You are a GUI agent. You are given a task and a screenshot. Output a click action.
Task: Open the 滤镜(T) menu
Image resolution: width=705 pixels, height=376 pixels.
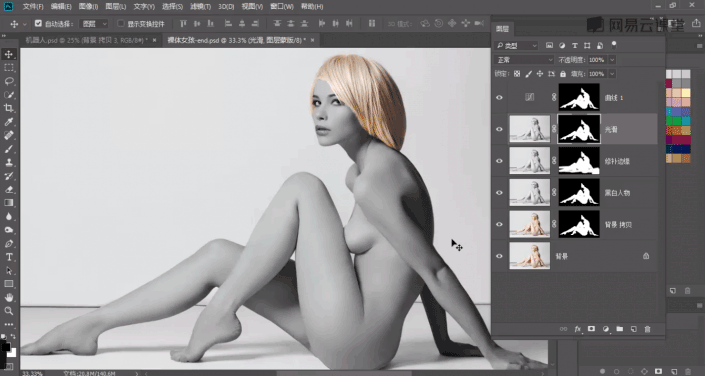pos(200,7)
